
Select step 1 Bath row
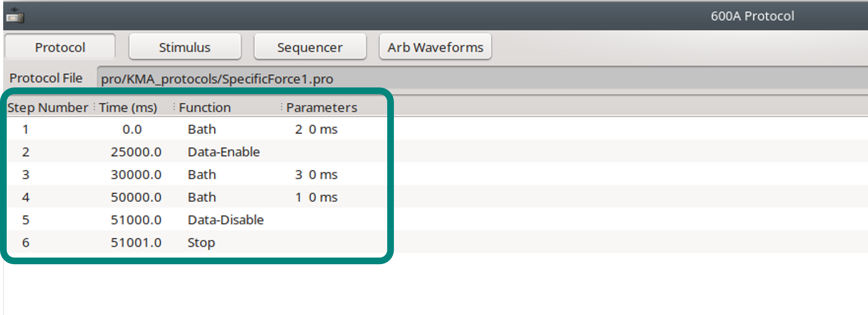[202, 129]
